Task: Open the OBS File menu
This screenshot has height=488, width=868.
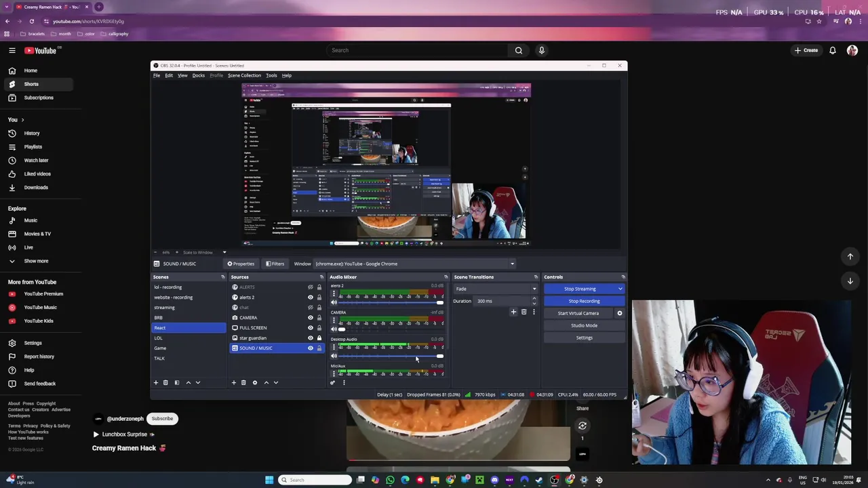Action: point(157,75)
